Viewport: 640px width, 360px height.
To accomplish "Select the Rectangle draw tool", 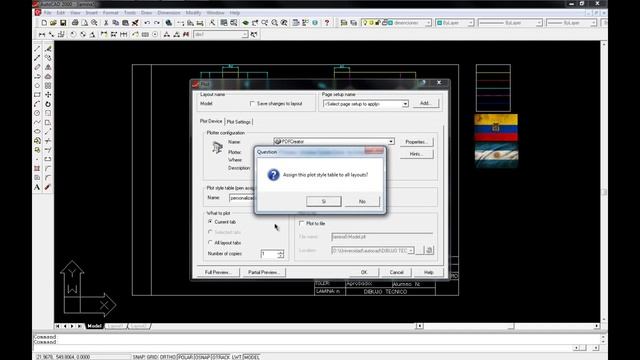I will tap(37, 95).
